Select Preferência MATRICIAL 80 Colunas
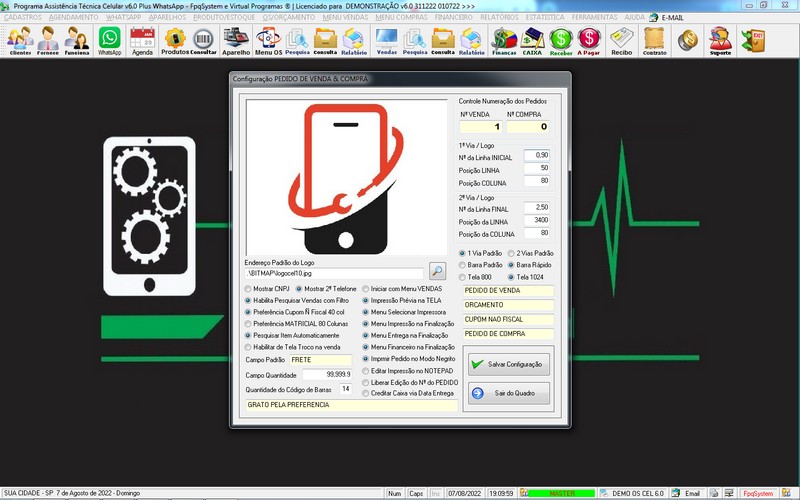 [296, 324]
